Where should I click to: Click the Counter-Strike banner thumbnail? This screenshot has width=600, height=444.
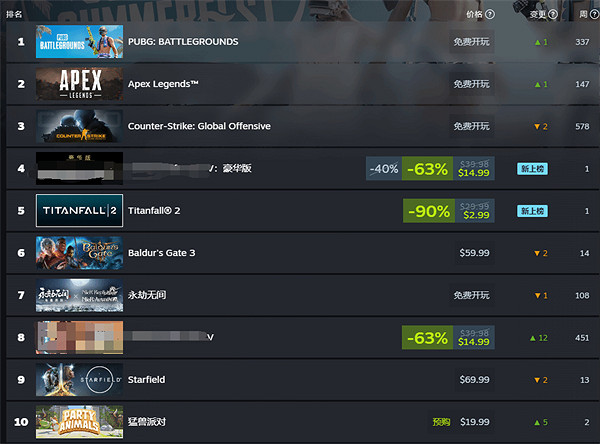coord(80,126)
